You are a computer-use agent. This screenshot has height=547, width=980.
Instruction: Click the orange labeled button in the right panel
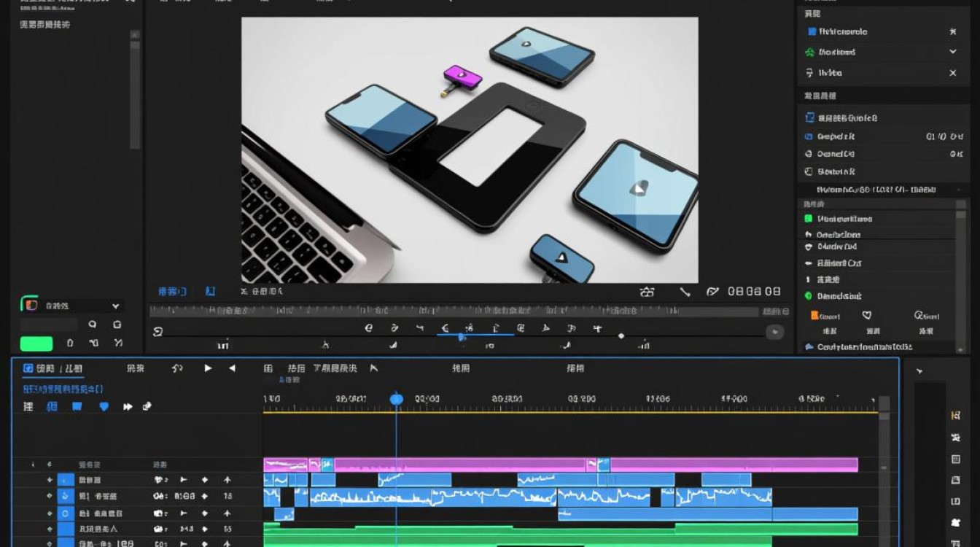[x=826, y=316]
